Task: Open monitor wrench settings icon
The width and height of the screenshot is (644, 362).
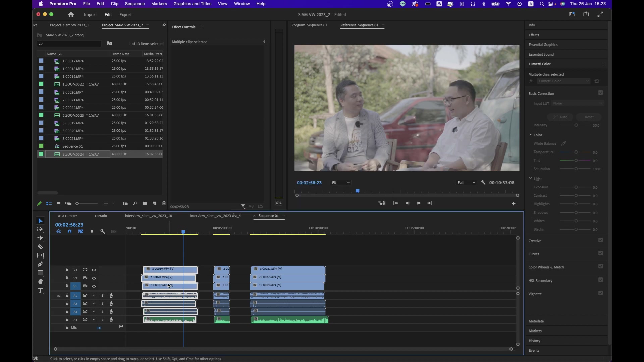Action: 483,182
